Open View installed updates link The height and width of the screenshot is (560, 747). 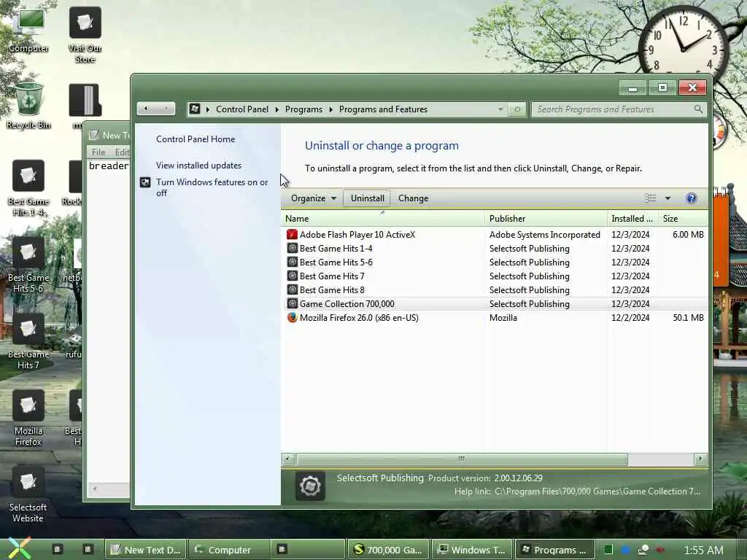point(198,166)
